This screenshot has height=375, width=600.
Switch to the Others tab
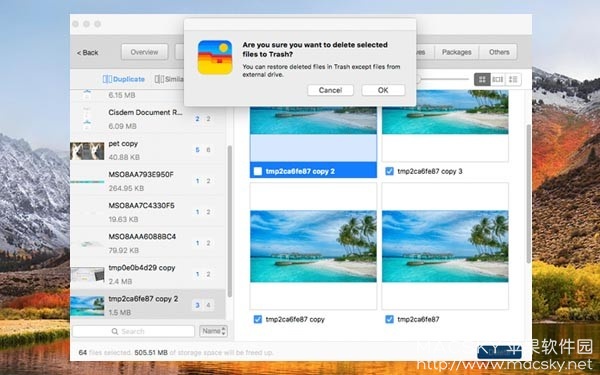499,52
